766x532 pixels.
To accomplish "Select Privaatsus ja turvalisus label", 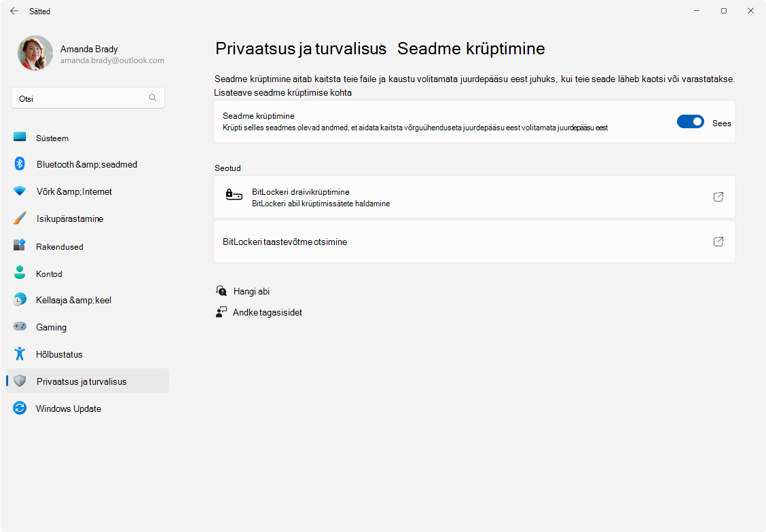I will (81, 381).
